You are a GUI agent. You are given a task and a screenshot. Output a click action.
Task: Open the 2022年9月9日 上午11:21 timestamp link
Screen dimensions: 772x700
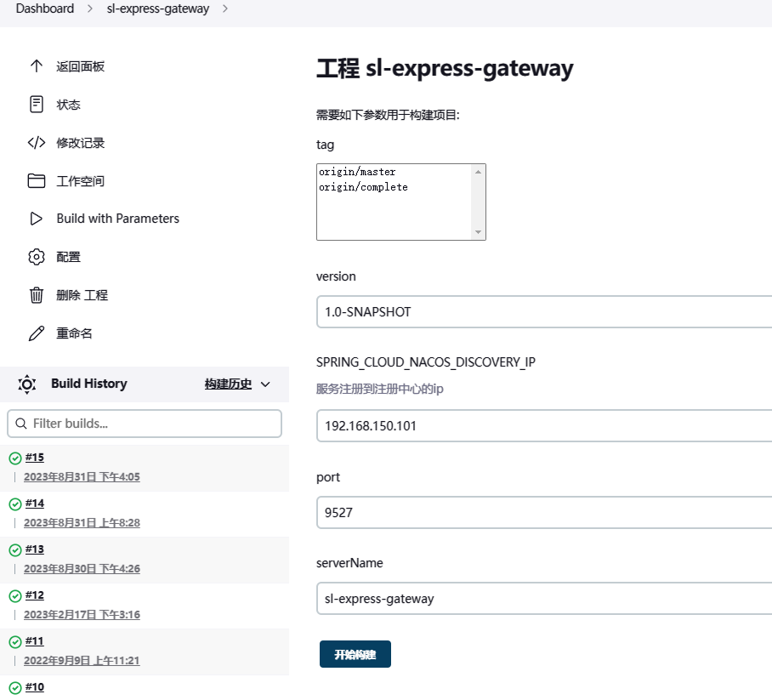tap(82, 661)
